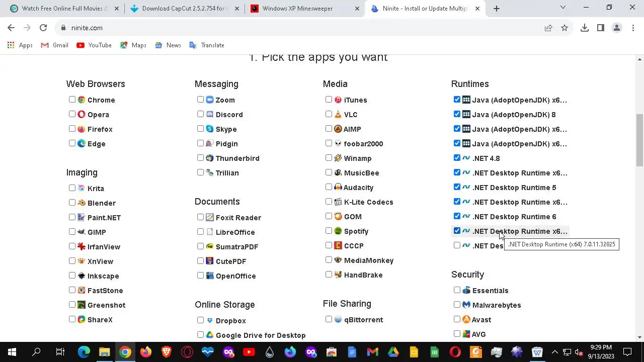Open the notification center icon
The image size is (644, 362).
(x=627, y=352)
